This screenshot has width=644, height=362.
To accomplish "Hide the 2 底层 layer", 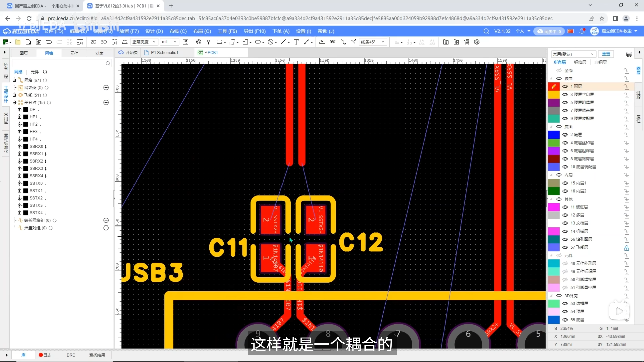I will (x=565, y=135).
